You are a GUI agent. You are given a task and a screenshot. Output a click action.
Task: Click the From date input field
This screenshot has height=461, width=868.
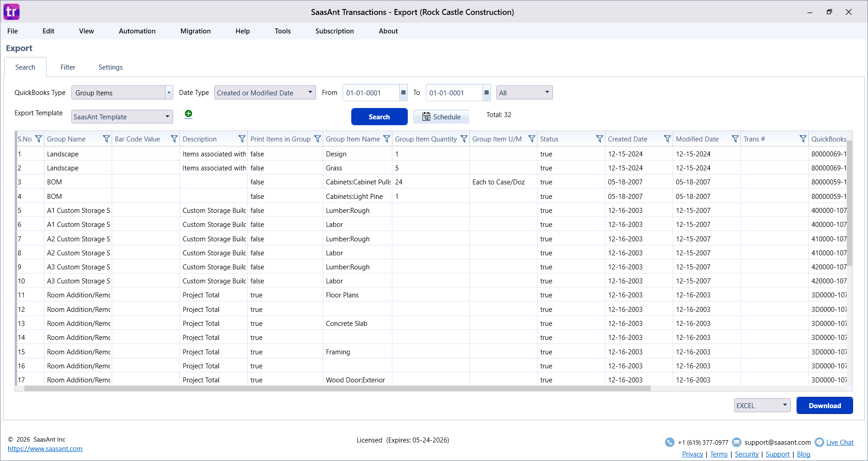pyautogui.click(x=371, y=93)
